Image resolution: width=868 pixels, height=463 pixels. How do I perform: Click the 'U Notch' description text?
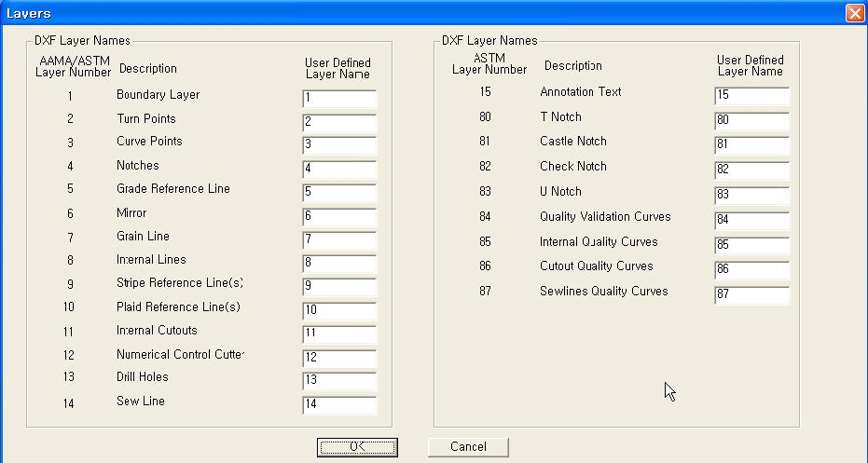tap(560, 192)
